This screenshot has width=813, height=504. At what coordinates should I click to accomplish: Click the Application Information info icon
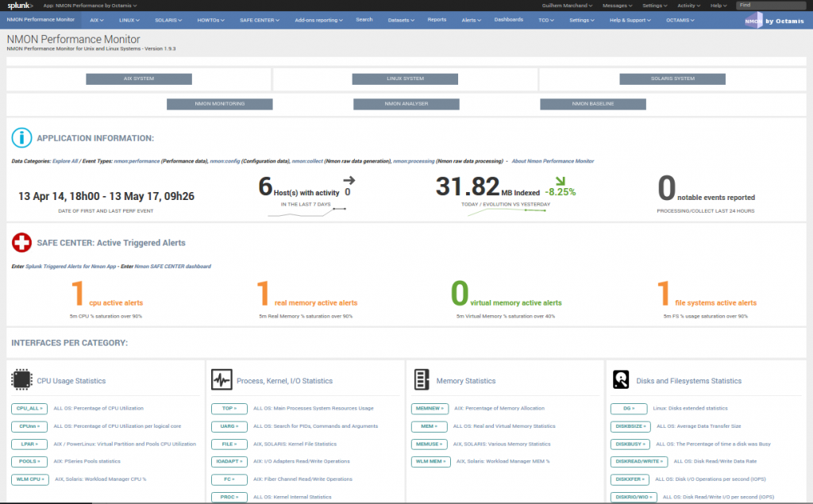(21, 137)
